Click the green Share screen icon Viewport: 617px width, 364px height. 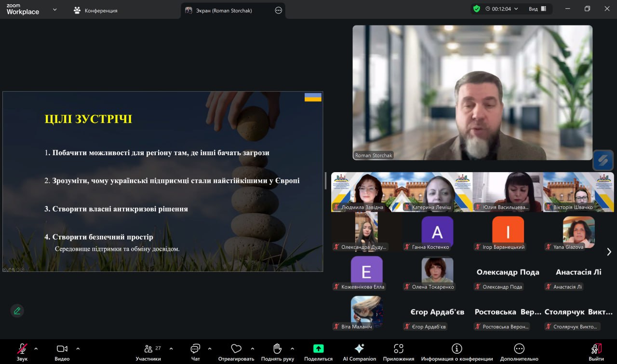[x=318, y=349]
